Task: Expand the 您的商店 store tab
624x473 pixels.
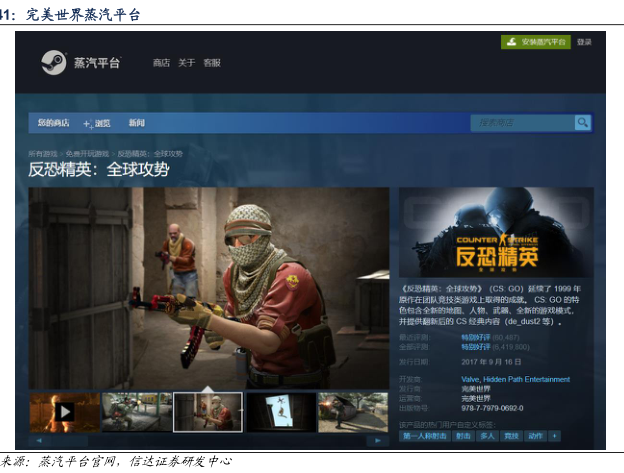Action: point(53,123)
